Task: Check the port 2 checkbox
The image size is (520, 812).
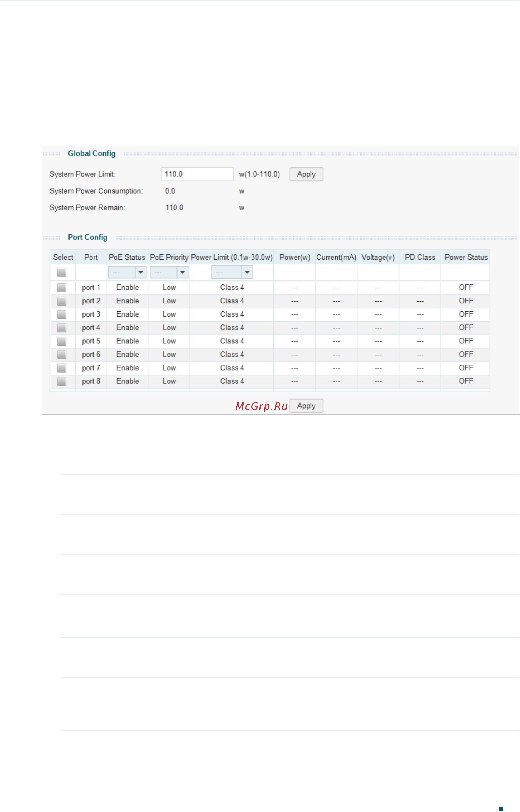Action: 62,301
